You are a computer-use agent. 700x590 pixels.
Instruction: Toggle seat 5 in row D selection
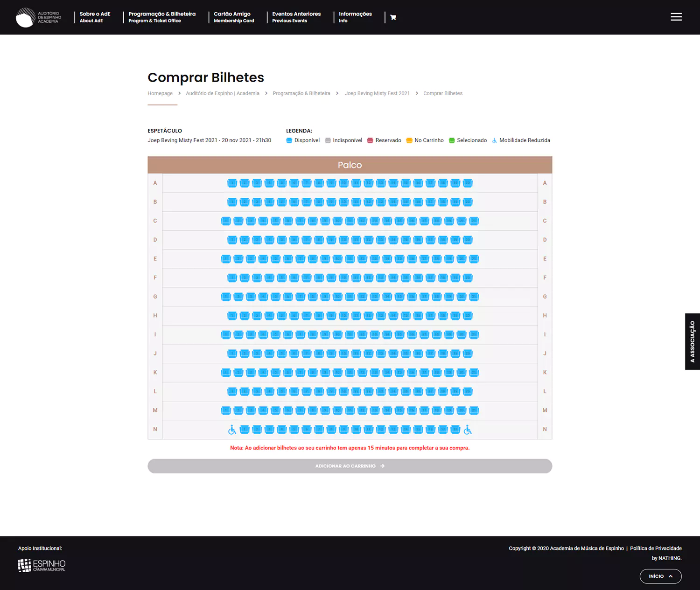click(282, 240)
